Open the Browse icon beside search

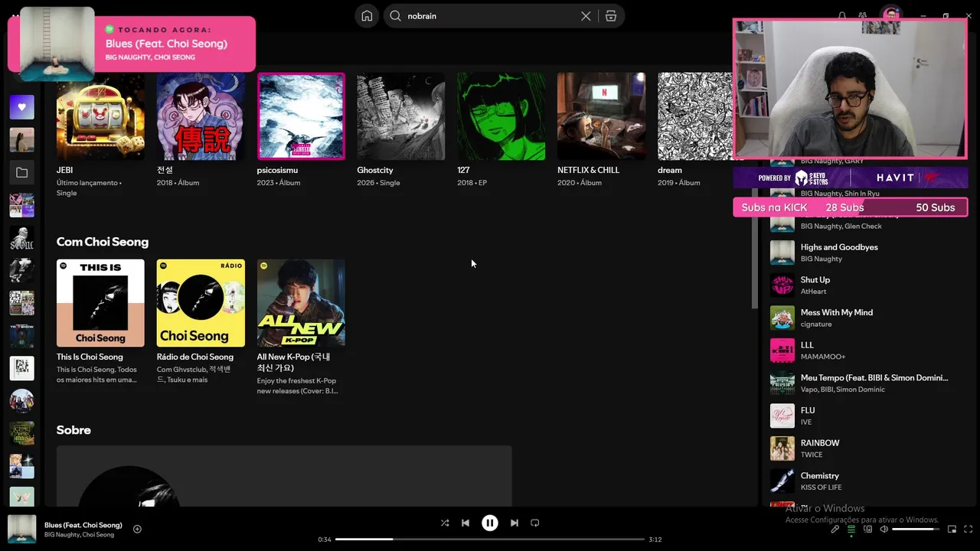611,16
